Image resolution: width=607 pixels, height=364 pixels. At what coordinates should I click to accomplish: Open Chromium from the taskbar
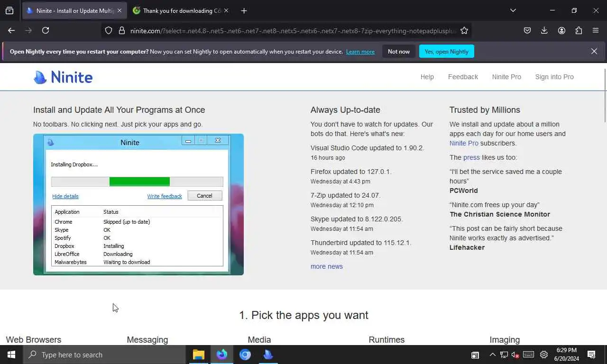click(x=245, y=355)
